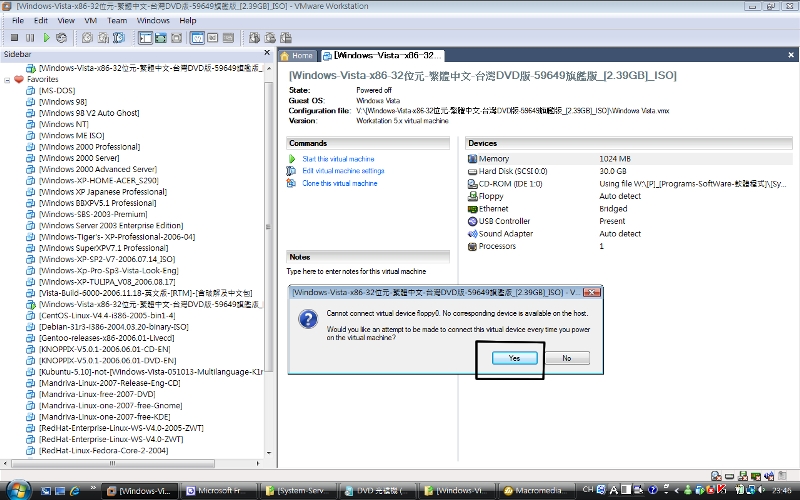
Task: Click the notes field 'Type here to enter notes'
Action: coord(356,271)
